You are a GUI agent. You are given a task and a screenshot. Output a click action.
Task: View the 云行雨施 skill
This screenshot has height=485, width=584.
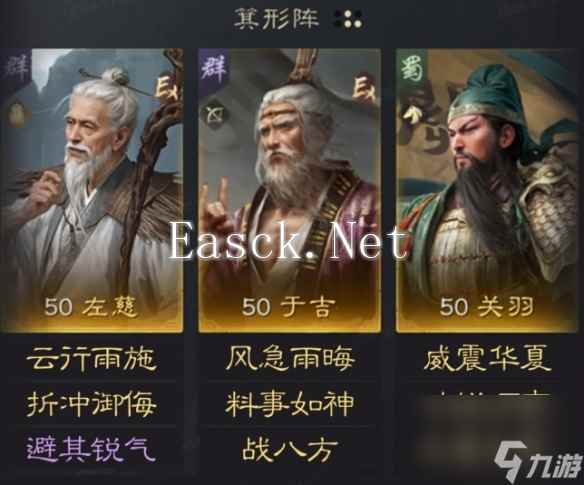[91, 359]
